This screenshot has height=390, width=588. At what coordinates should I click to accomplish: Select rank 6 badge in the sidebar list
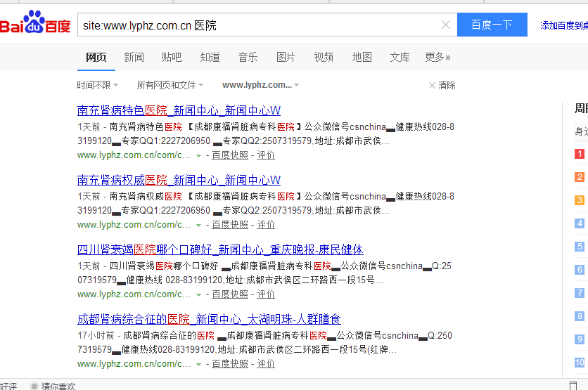pos(580,270)
